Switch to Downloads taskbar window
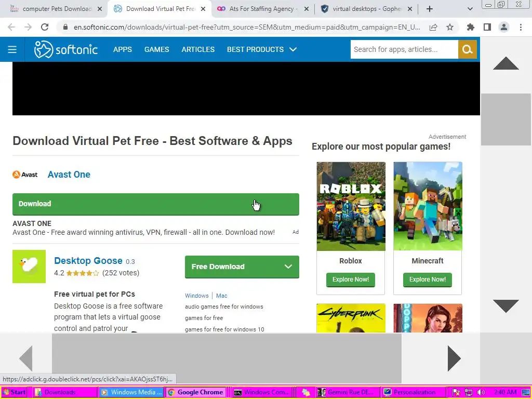 [x=65, y=392]
